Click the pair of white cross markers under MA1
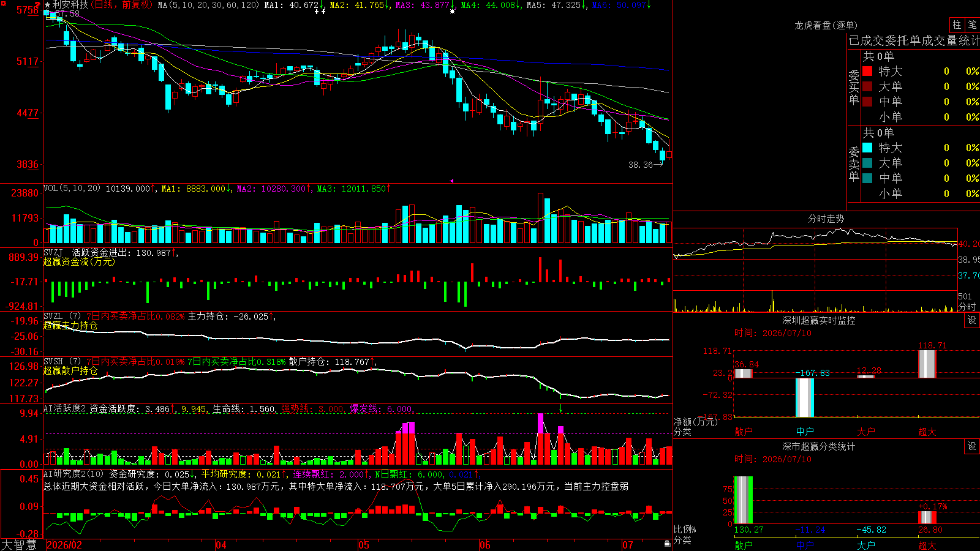The image size is (980, 551). (x=319, y=11)
